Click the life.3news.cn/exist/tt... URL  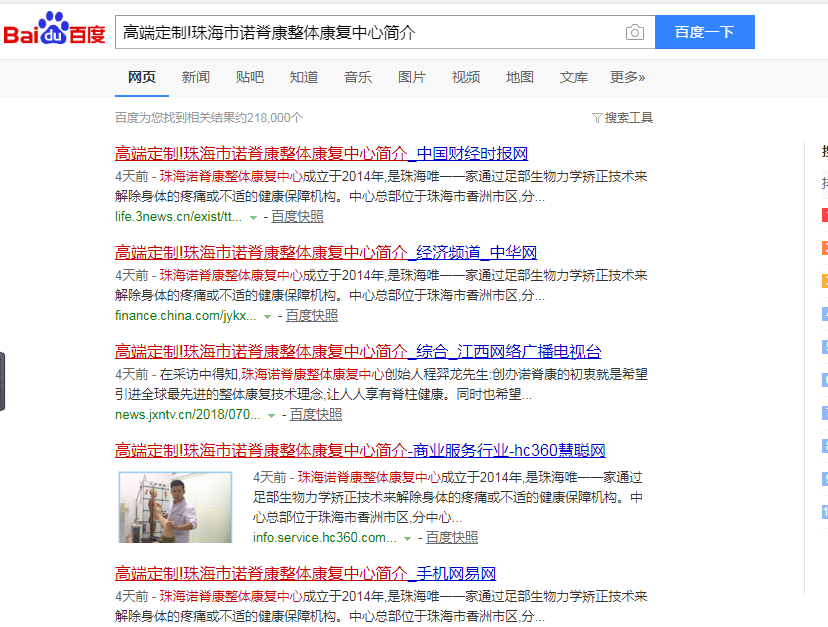tap(178, 217)
